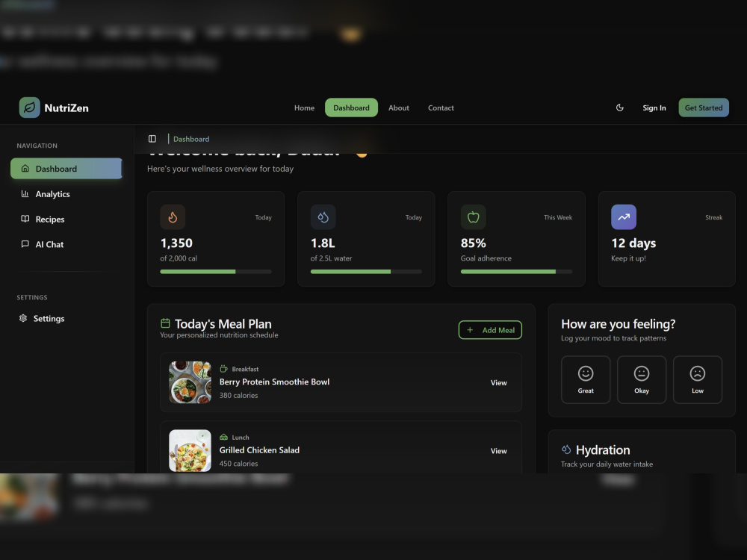Image resolution: width=747 pixels, height=560 pixels.
Task: Click the Grilled Chicken Salad title
Action: tap(259, 450)
